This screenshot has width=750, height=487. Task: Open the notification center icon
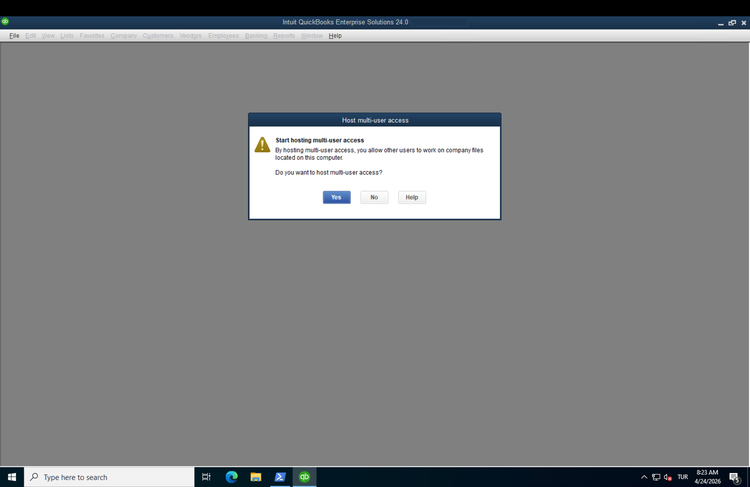click(734, 477)
